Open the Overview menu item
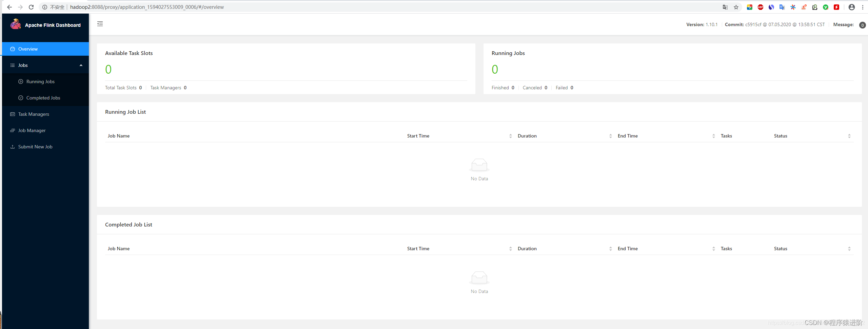The image size is (868, 329). (45, 49)
